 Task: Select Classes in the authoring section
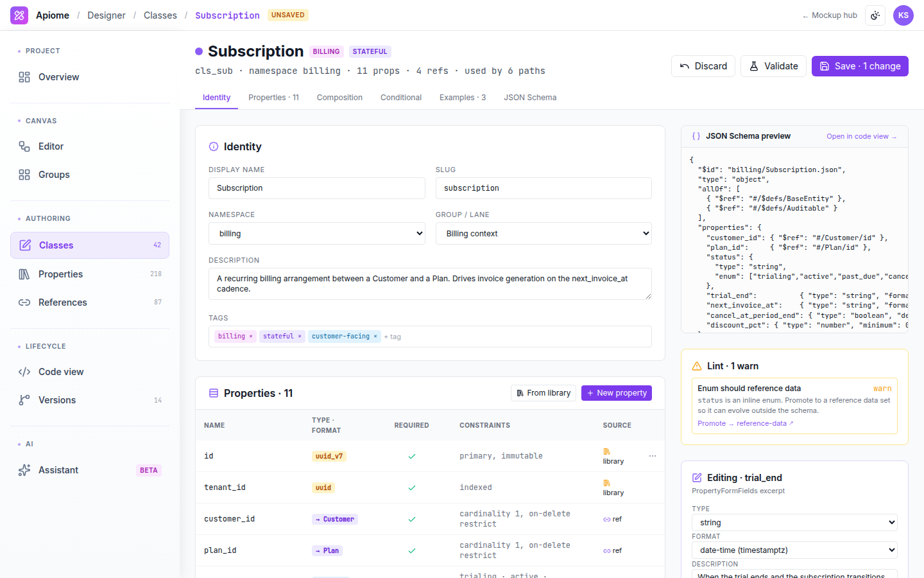pos(90,245)
